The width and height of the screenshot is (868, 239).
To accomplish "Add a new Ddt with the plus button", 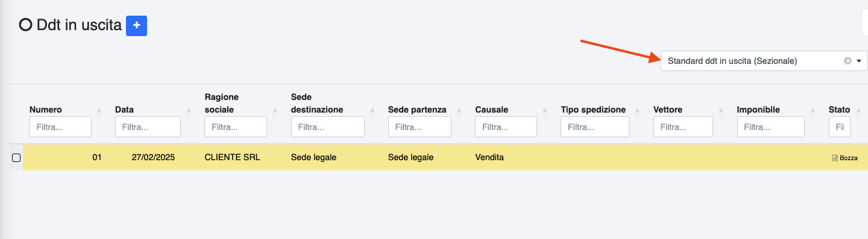I will [x=136, y=25].
